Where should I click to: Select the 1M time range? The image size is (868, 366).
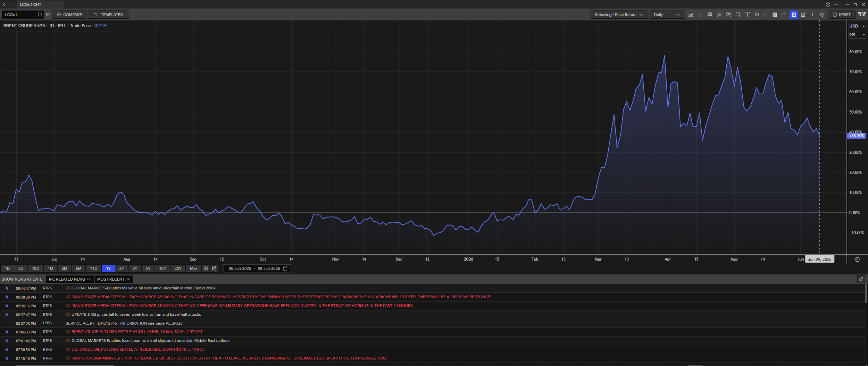point(51,269)
